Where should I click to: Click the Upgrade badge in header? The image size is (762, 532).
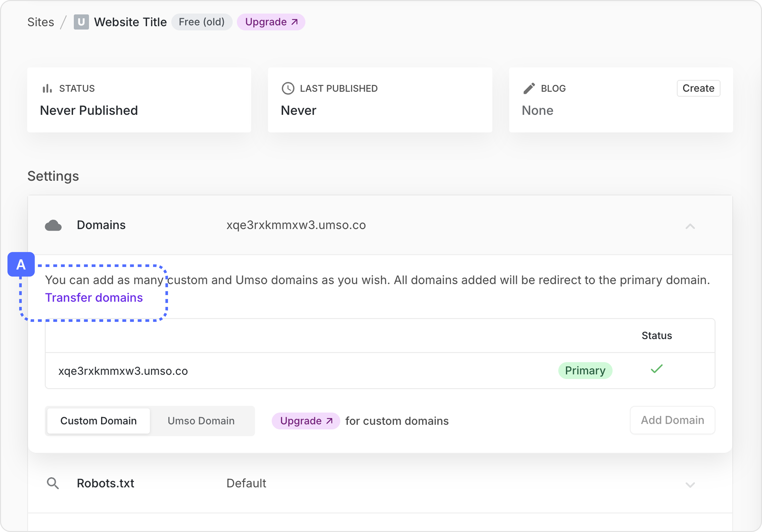pos(271,22)
